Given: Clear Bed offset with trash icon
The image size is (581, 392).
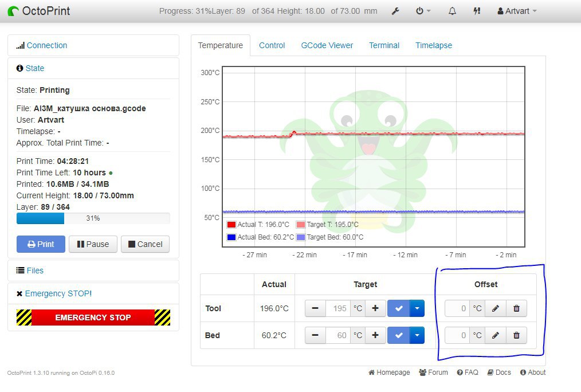Looking at the screenshot, I should click(x=516, y=335).
